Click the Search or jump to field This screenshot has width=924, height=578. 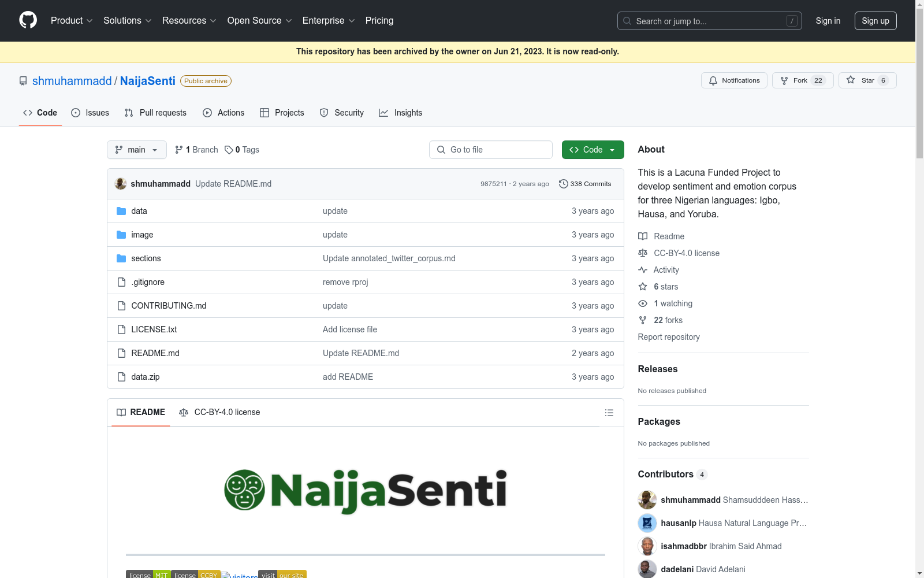710,21
